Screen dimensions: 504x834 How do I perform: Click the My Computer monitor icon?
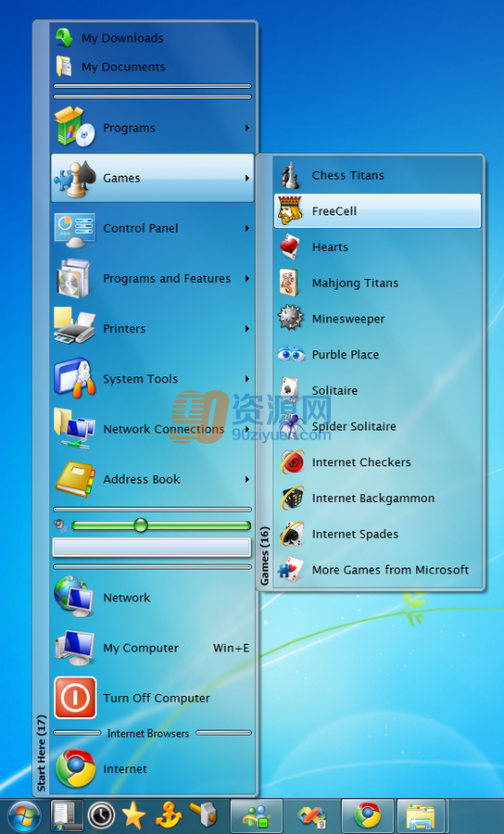click(x=75, y=648)
